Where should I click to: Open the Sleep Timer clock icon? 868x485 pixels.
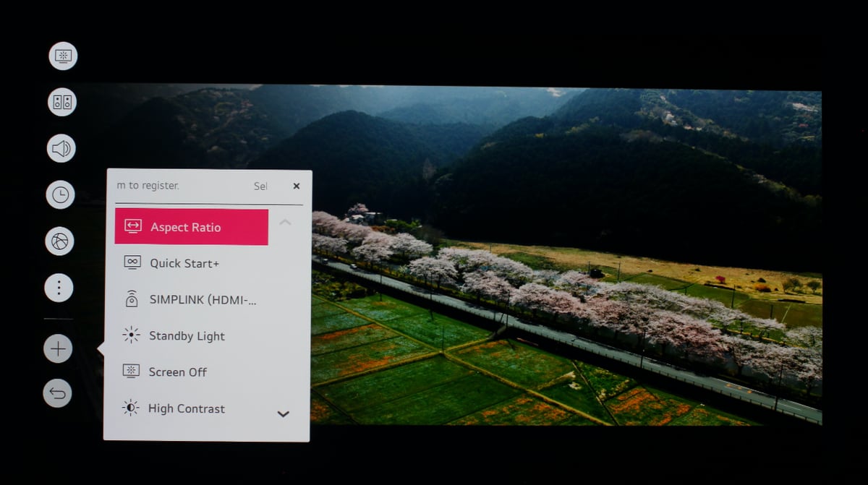[60, 194]
